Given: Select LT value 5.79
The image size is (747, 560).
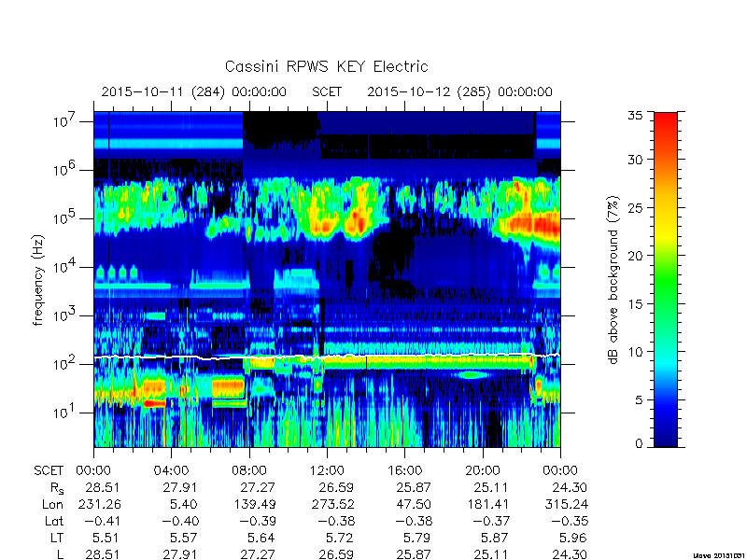Looking at the screenshot, I should pos(416,539).
